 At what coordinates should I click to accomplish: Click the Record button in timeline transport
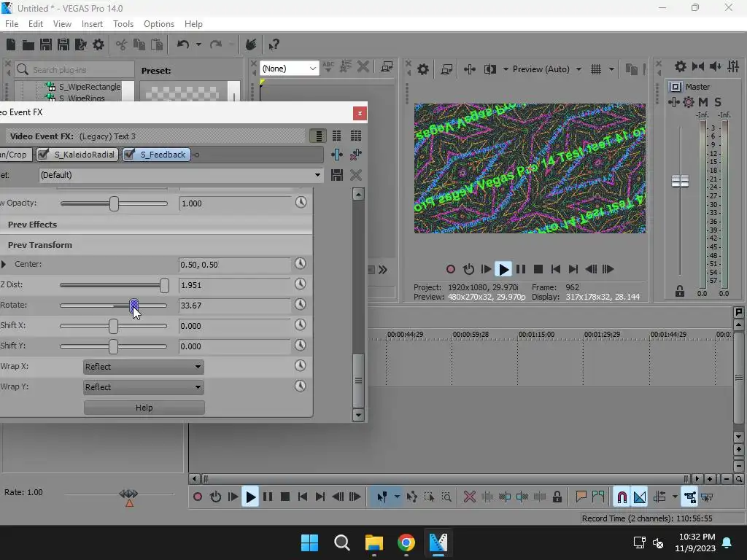pos(198,497)
